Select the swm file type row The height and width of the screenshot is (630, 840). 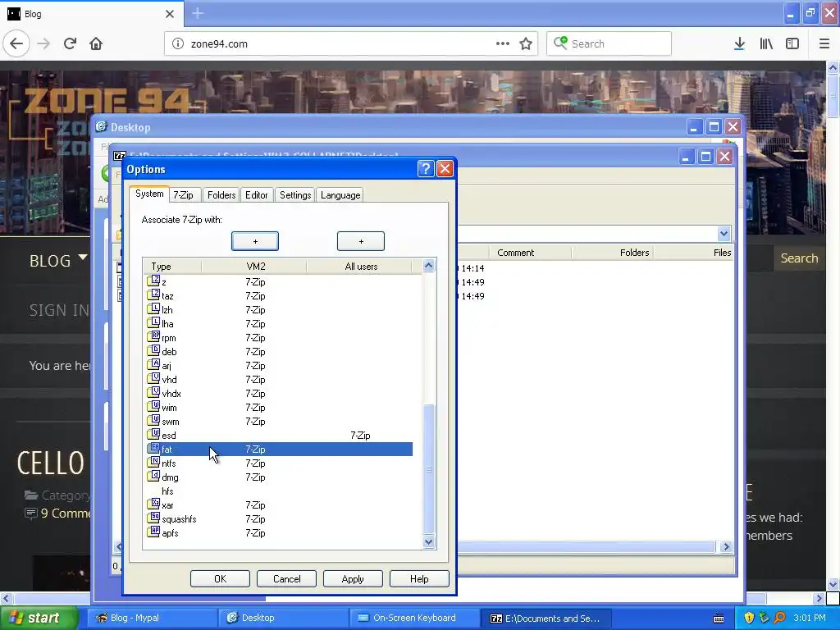tap(279, 421)
